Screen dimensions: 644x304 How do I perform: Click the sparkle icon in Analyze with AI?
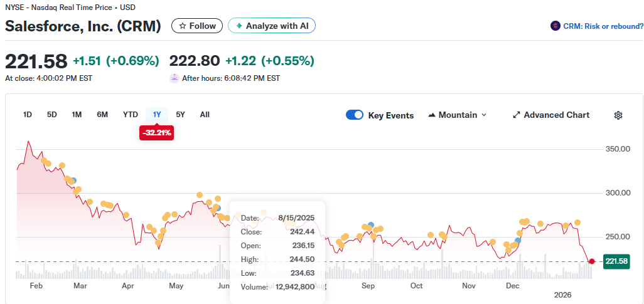pos(239,26)
